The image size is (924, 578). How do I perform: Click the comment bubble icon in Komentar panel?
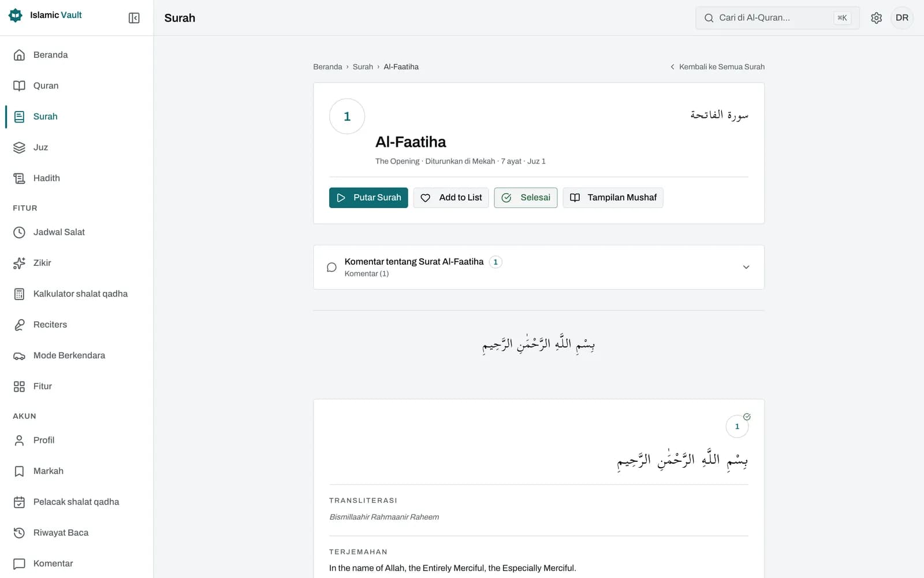coord(331,267)
